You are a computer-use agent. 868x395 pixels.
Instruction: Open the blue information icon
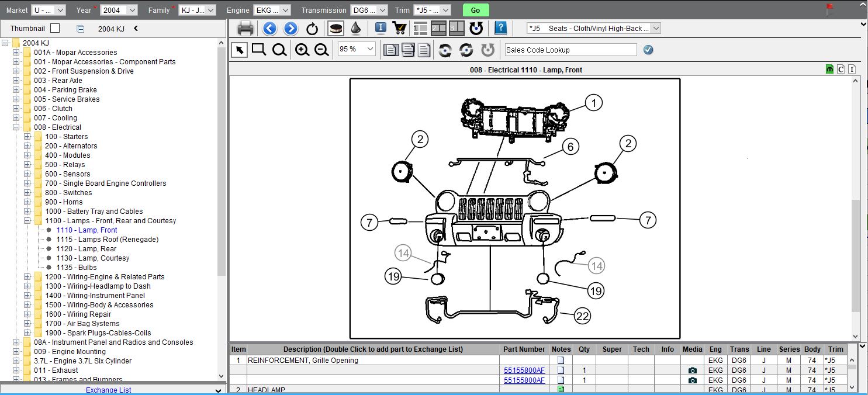tap(381, 28)
